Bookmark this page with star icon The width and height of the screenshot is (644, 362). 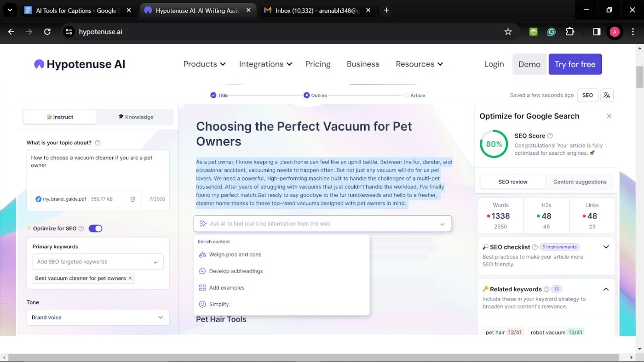pyautogui.click(x=508, y=32)
